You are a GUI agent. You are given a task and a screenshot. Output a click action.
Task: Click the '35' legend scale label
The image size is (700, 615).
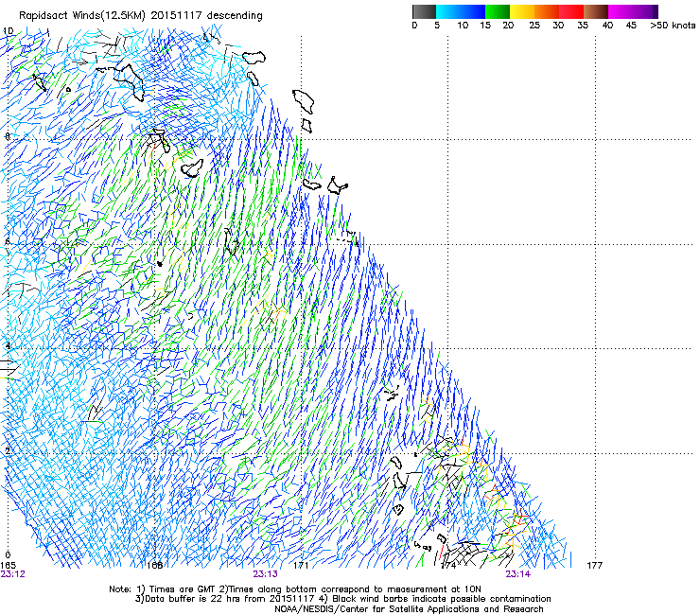[583, 26]
